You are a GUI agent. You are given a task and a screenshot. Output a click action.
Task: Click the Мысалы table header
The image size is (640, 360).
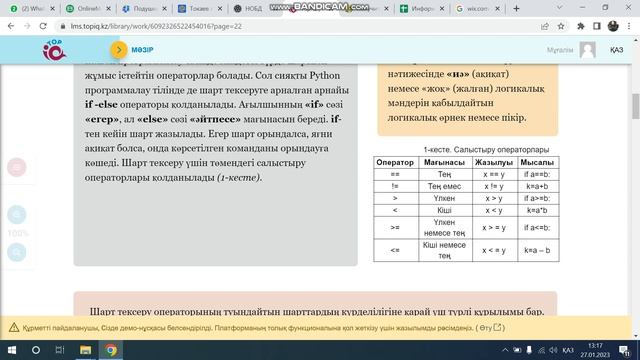(x=537, y=162)
